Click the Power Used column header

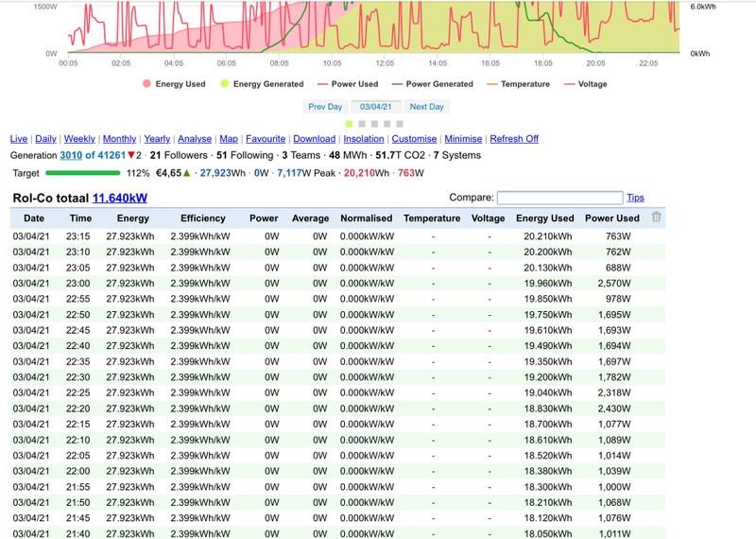point(612,218)
